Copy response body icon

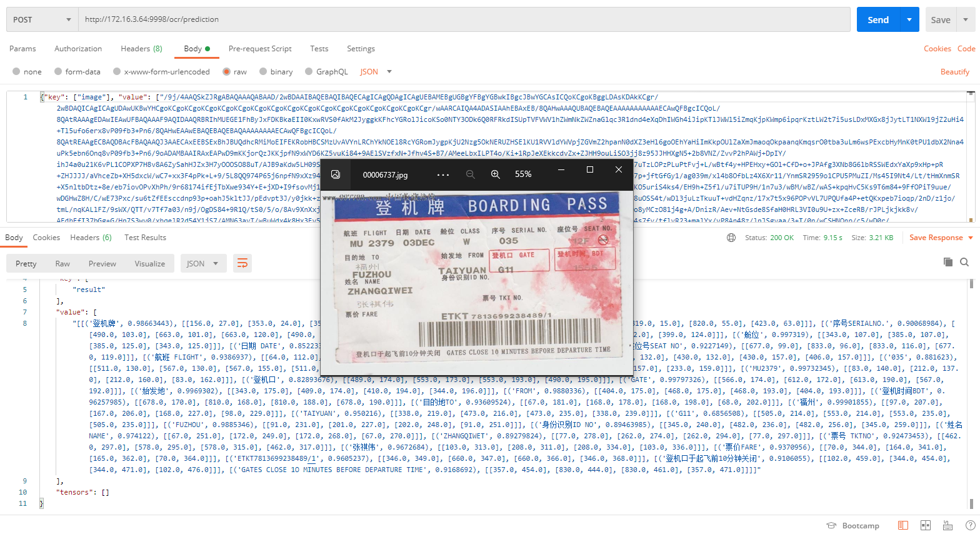(948, 262)
